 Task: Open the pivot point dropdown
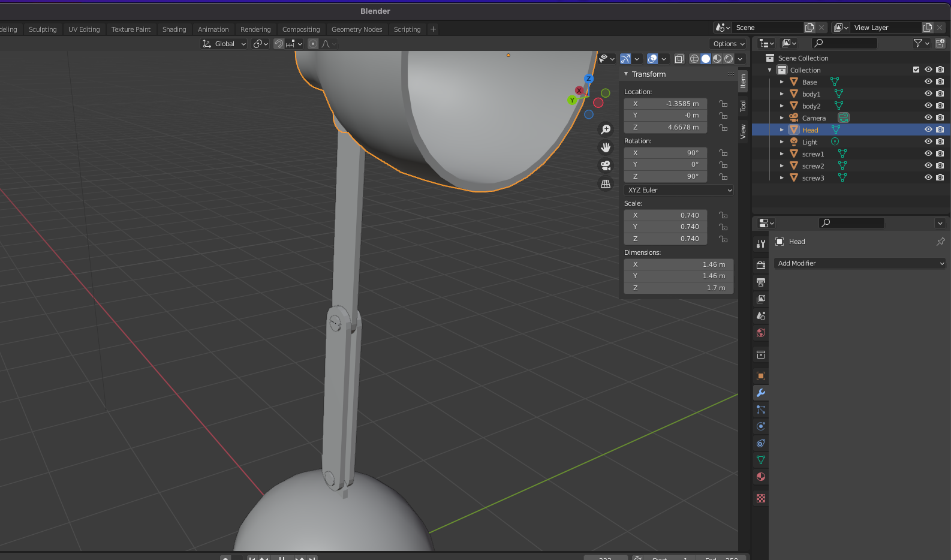(x=260, y=44)
